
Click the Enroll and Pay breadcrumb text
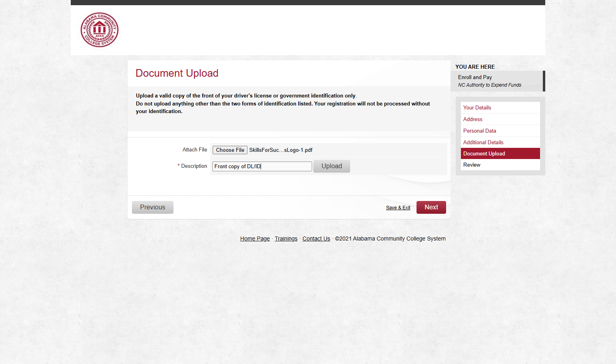pyautogui.click(x=475, y=77)
